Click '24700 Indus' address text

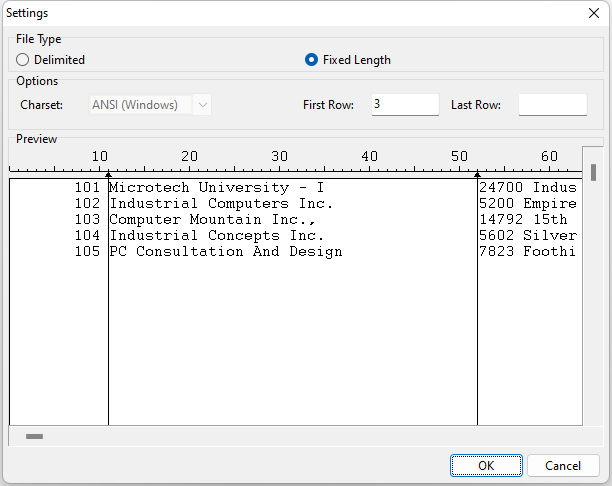coord(528,187)
